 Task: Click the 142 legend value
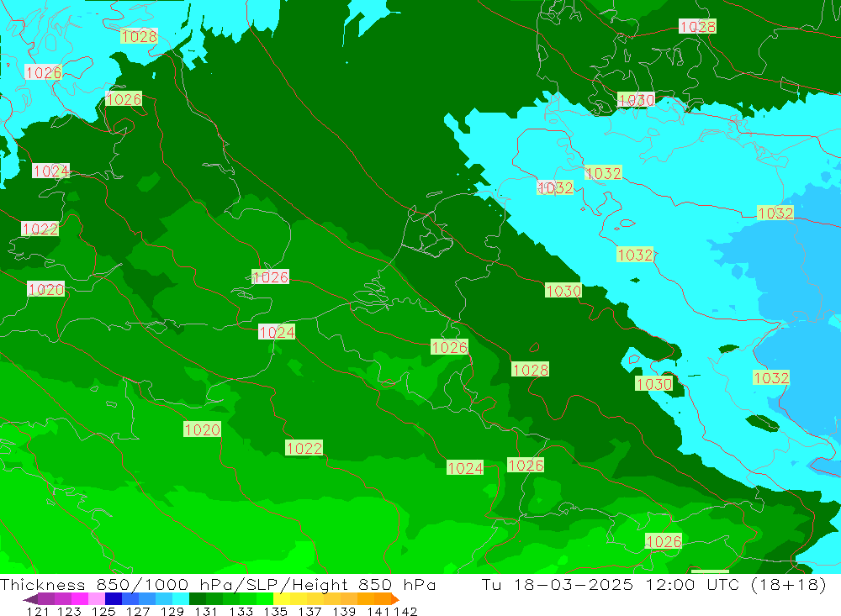coord(405,611)
